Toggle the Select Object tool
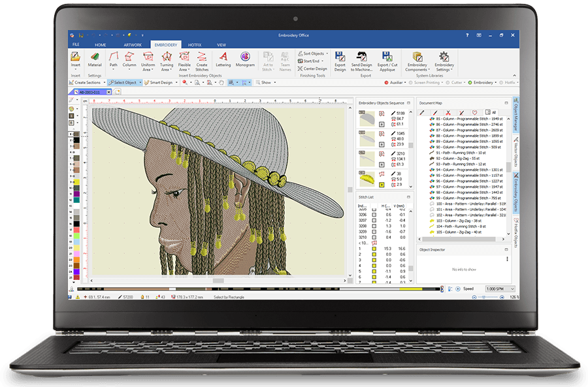 click(123, 83)
